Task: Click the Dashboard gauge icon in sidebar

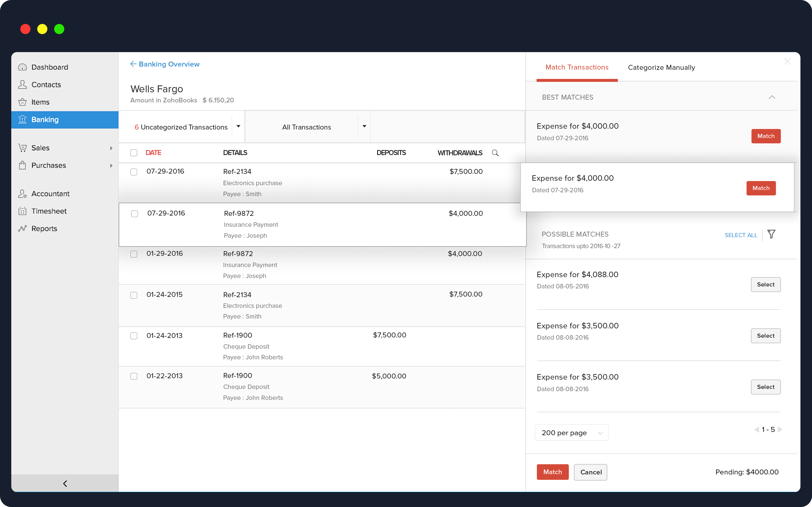Action: [x=23, y=67]
